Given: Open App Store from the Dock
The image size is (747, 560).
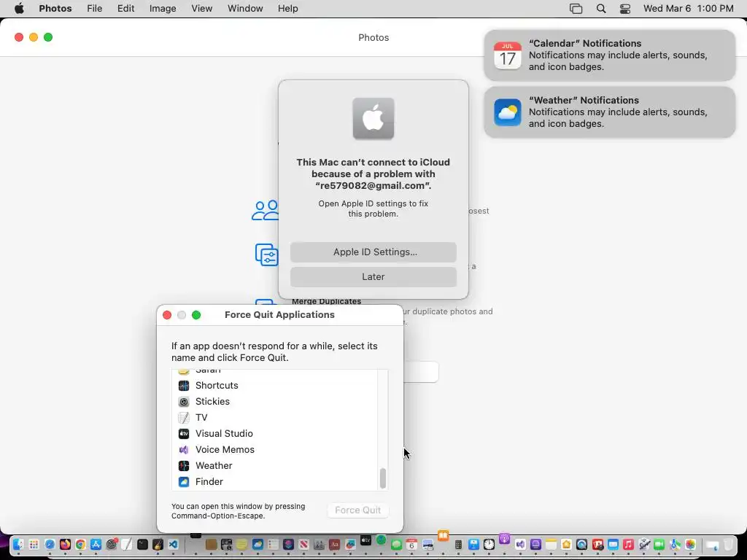Looking at the screenshot, I should [x=96, y=544].
